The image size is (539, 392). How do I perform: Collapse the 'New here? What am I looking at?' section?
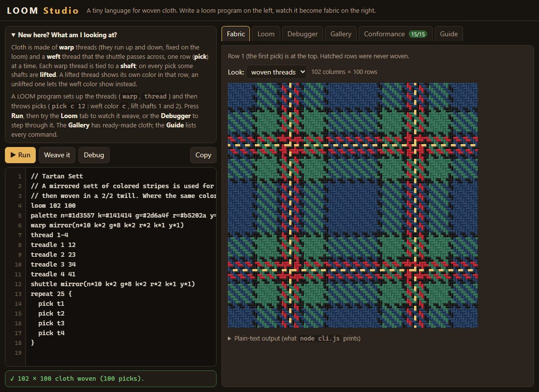[x=64, y=35]
